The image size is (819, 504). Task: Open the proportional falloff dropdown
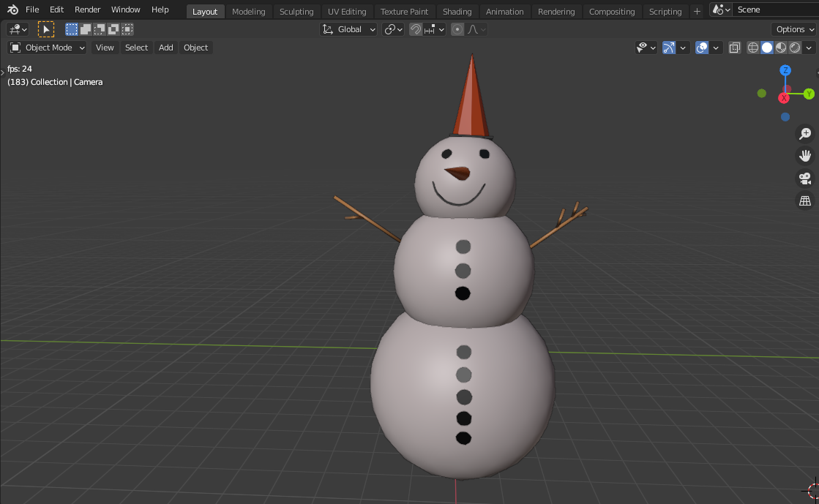click(x=476, y=29)
